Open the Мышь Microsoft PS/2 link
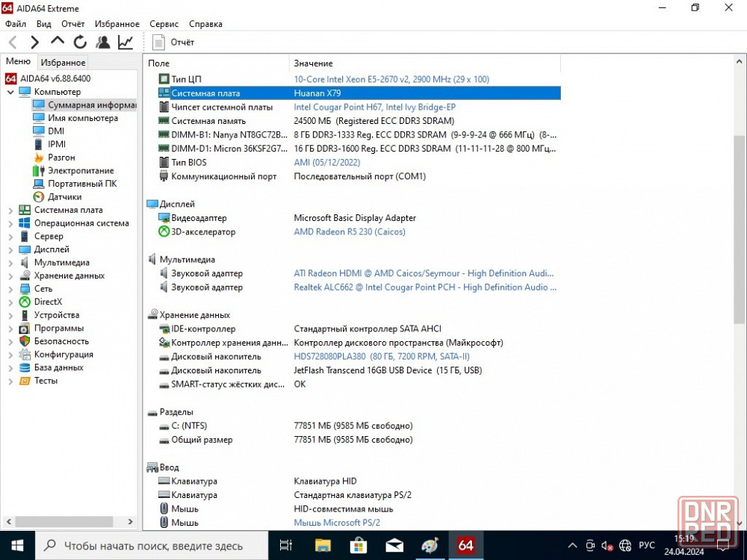 tap(337, 523)
